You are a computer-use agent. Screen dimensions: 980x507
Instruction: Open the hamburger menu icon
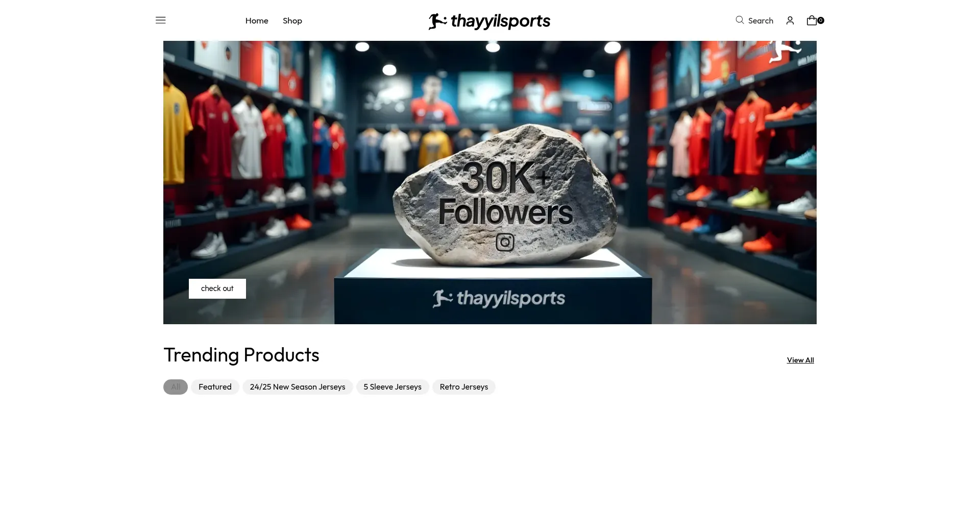click(x=161, y=20)
